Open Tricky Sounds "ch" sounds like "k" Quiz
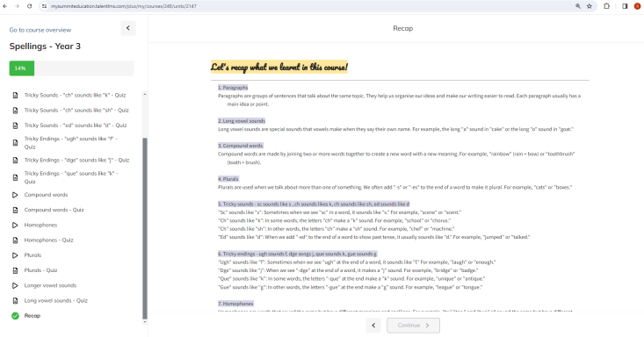The height and width of the screenshot is (337, 644). (x=75, y=96)
